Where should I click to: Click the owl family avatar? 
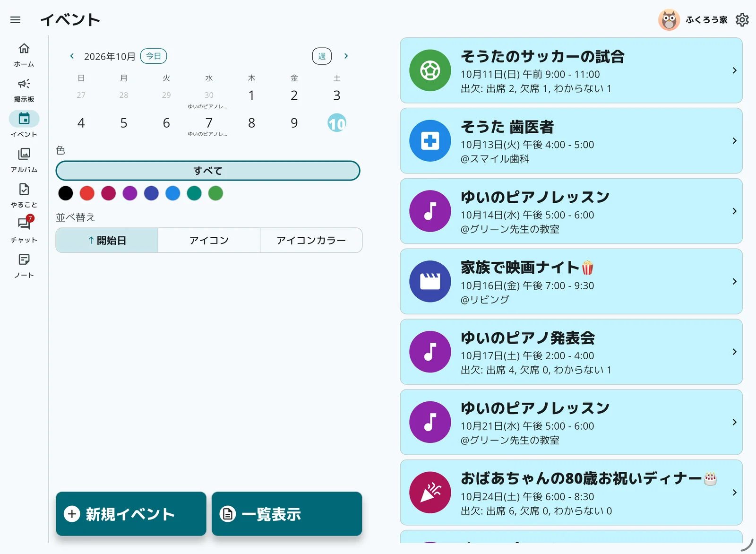click(x=669, y=20)
